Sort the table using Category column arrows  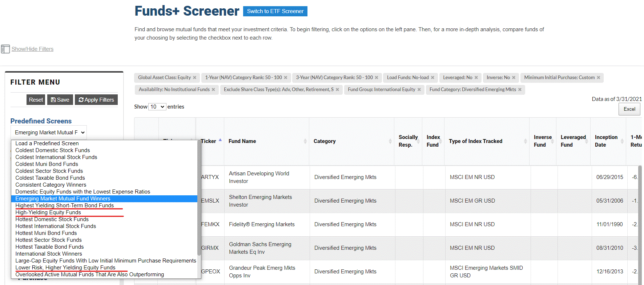[x=390, y=141]
